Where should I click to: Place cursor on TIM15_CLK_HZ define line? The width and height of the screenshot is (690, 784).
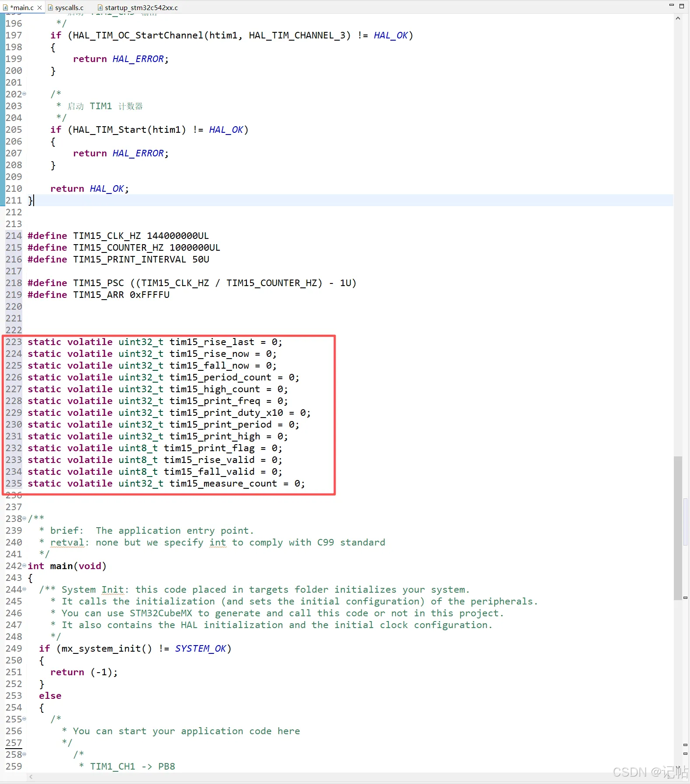(118, 236)
